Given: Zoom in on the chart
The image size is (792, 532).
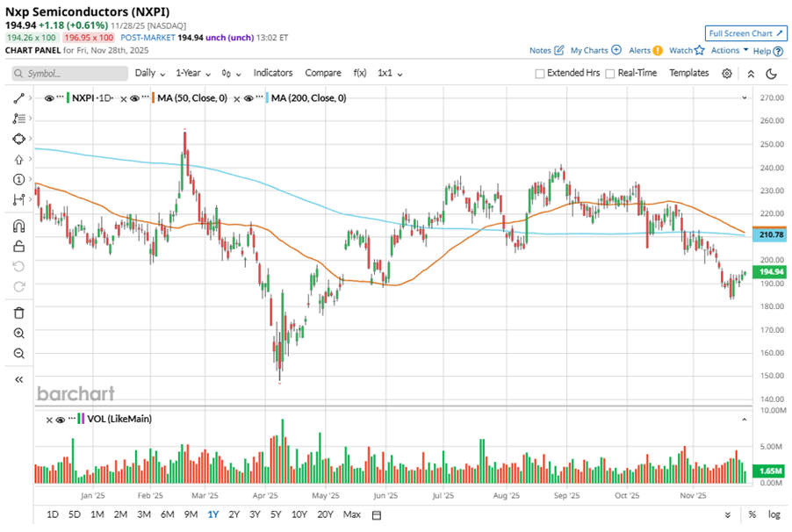Looking at the screenshot, I should tap(18, 334).
